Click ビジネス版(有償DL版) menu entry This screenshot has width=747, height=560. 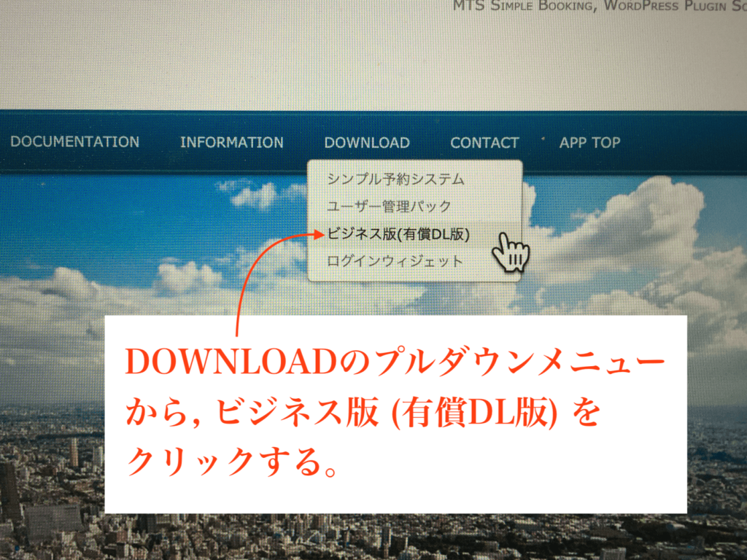[x=398, y=234]
